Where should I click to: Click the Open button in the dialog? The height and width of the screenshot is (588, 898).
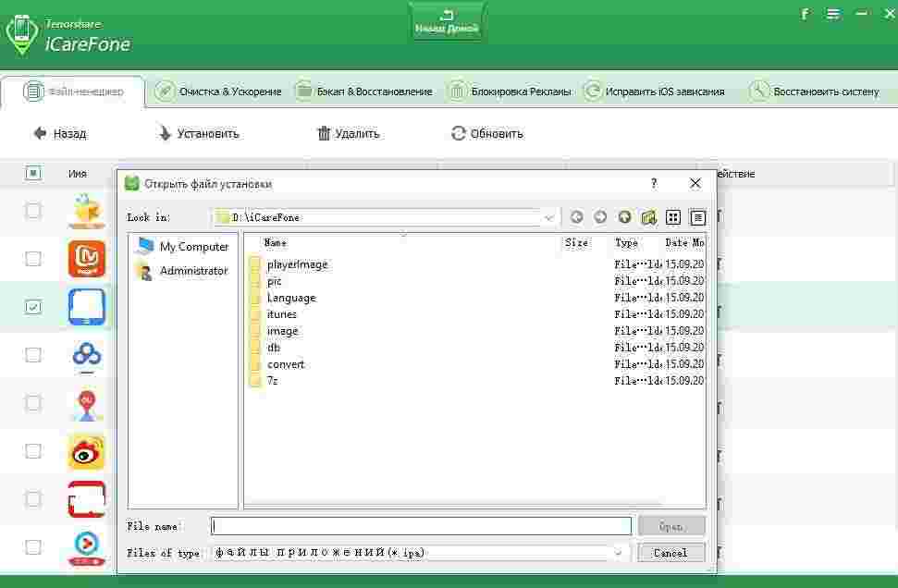(x=670, y=526)
